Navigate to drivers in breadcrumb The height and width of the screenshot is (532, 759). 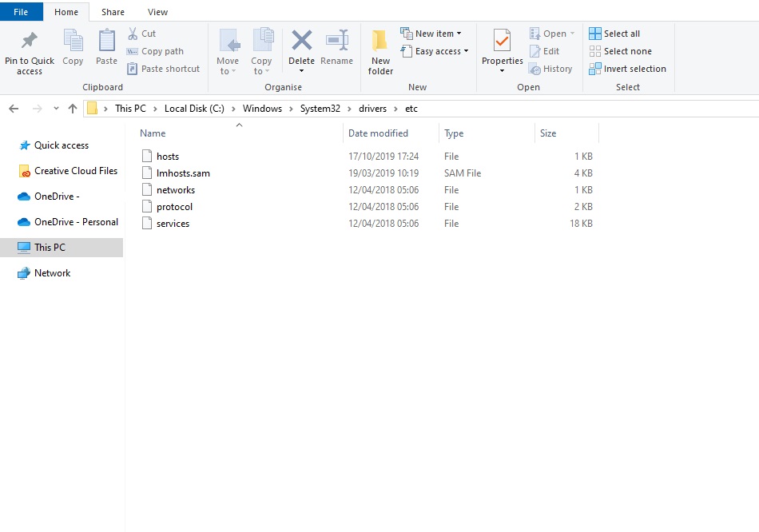pos(373,109)
